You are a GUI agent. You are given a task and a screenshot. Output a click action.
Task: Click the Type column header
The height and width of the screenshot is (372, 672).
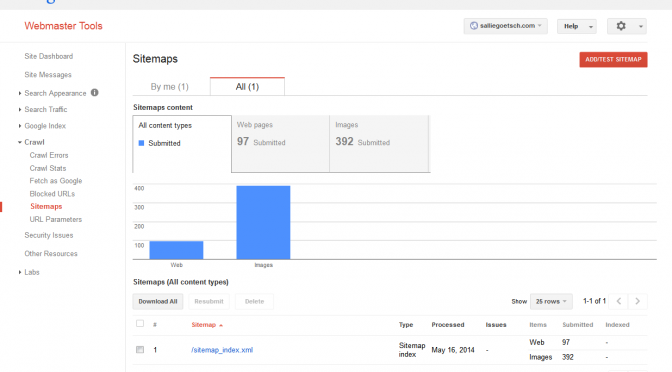pyautogui.click(x=406, y=325)
